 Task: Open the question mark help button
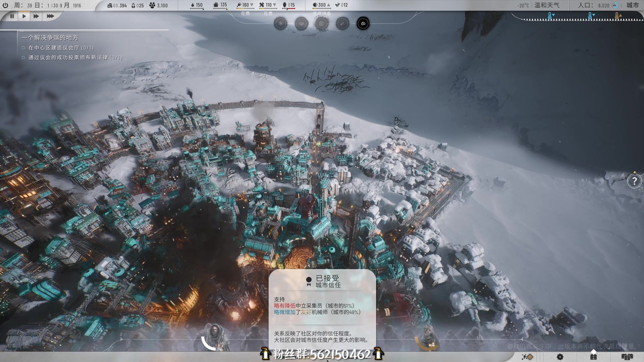click(x=634, y=181)
